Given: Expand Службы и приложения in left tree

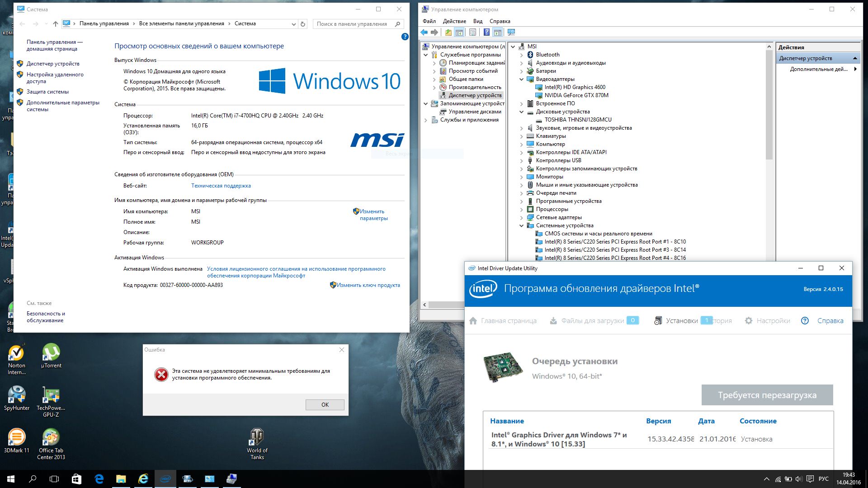Looking at the screenshot, I should (x=425, y=120).
